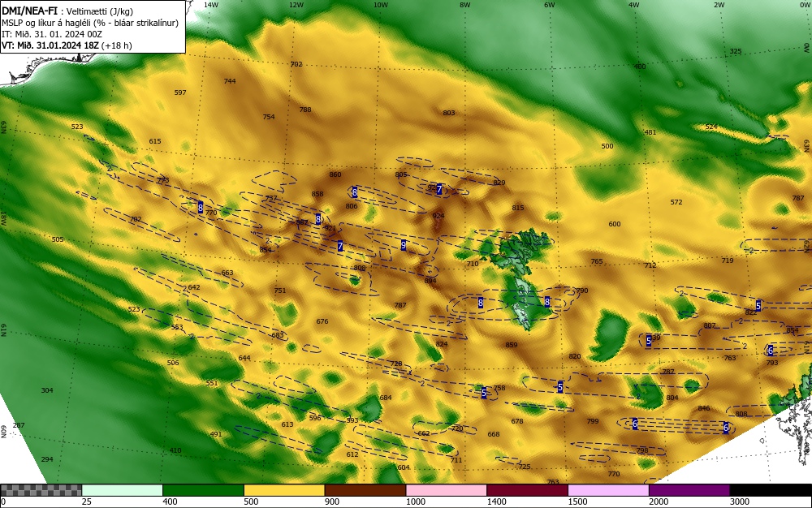812x508 pixels.
Task: Click the checkered 0–25 legend swatch
Action: pyautogui.click(x=41, y=490)
